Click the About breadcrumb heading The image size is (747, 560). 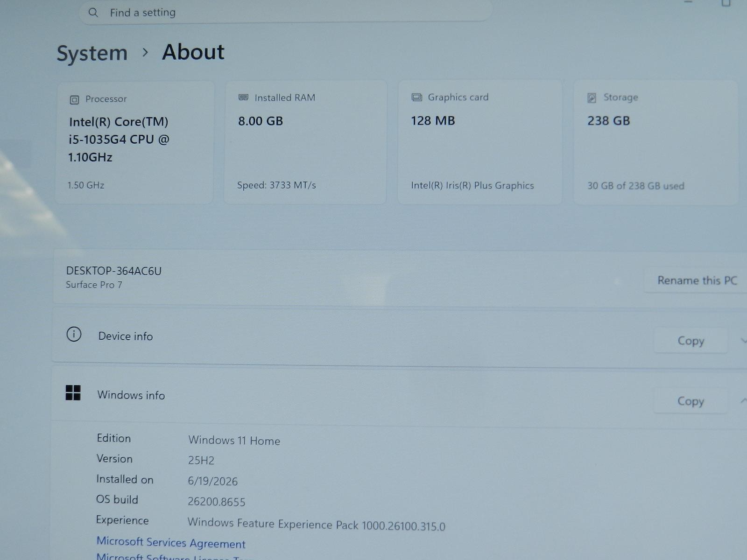[x=193, y=52]
